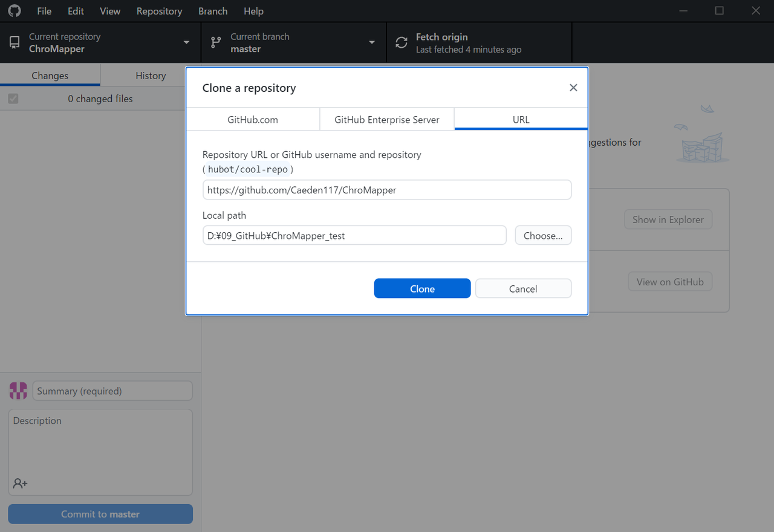This screenshot has width=774, height=532.
Task: Click the user avatar near Summary field
Action: [18, 391]
